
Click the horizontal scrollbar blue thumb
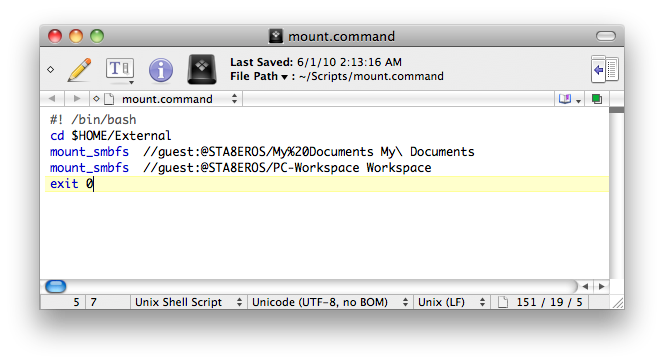click(x=55, y=287)
